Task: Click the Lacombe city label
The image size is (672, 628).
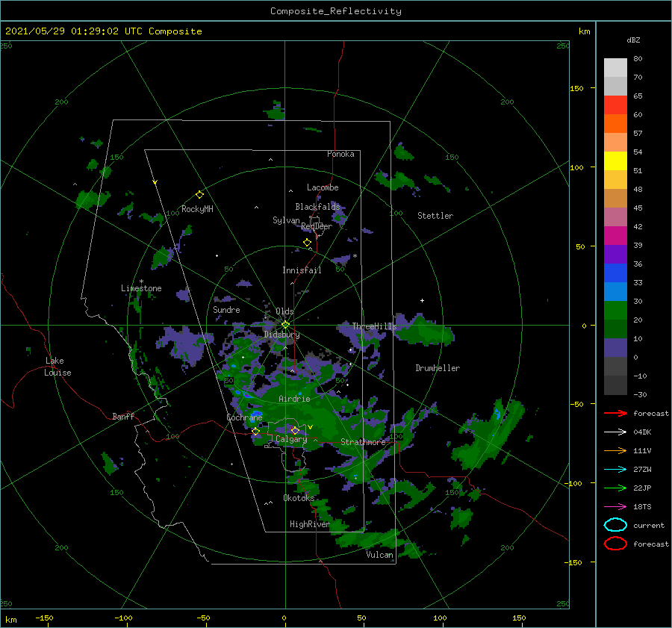Action: [323, 187]
